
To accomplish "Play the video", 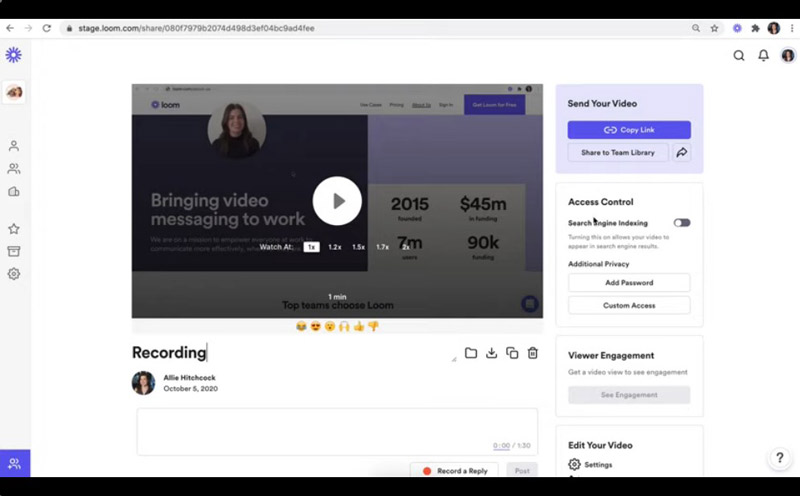I will (337, 201).
